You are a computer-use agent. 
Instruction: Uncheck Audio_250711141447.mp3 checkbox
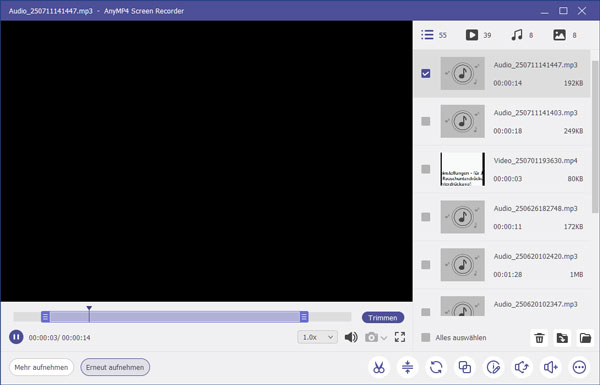(x=426, y=73)
